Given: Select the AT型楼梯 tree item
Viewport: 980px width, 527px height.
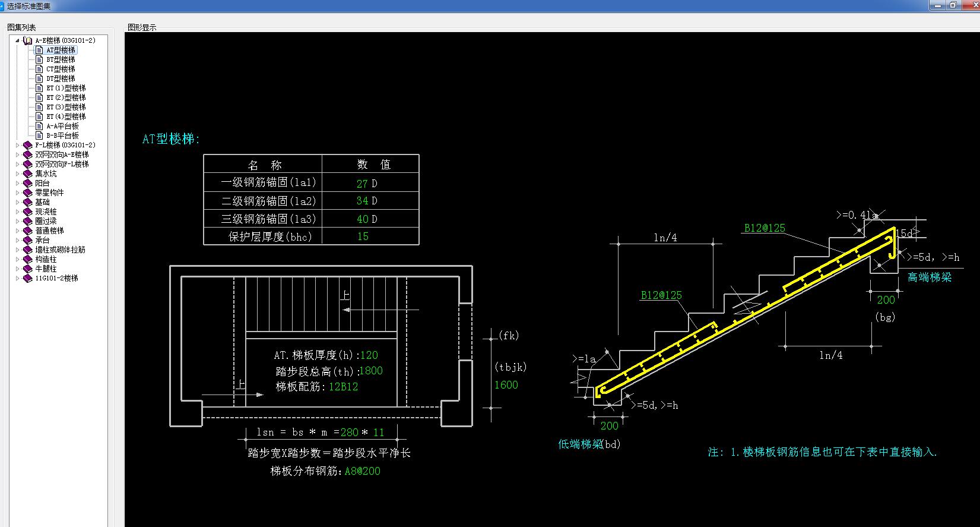Looking at the screenshot, I should (x=61, y=50).
